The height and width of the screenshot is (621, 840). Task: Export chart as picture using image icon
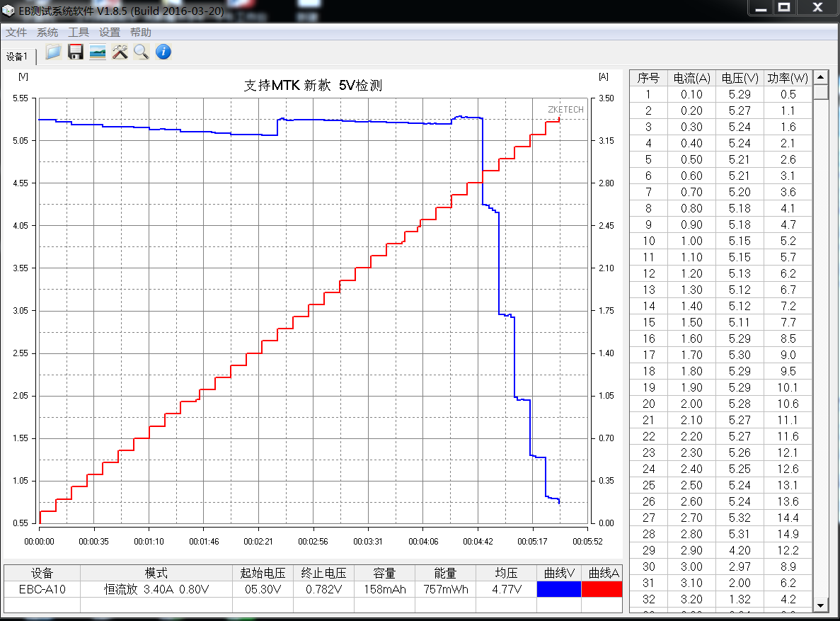pos(97,52)
